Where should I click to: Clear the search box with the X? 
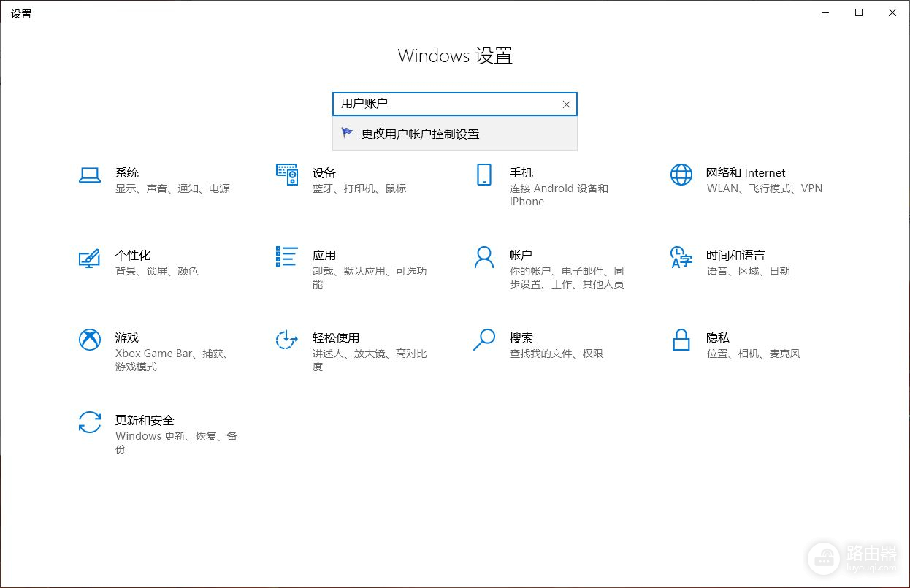(x=566, y=104)
